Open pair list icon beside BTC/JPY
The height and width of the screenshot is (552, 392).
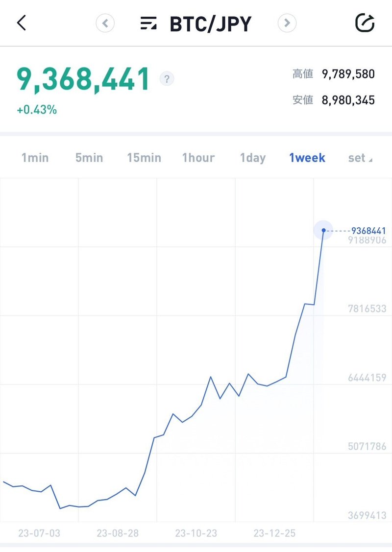148,24
